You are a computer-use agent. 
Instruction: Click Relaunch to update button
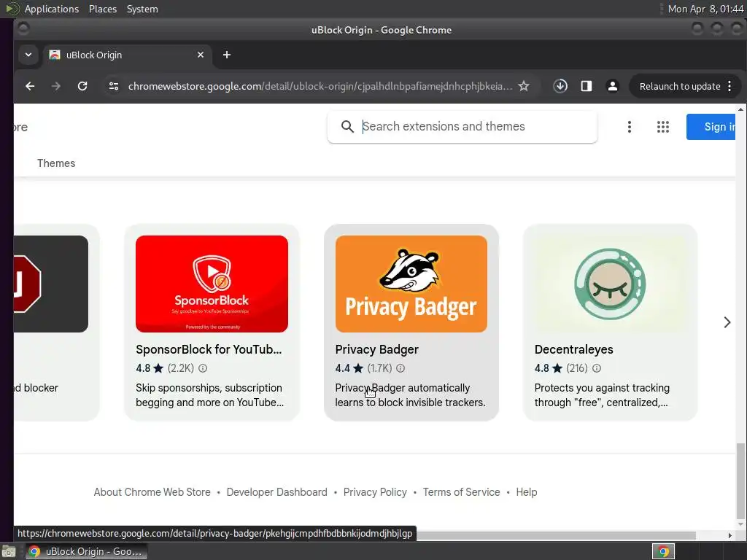click(680, 86)
